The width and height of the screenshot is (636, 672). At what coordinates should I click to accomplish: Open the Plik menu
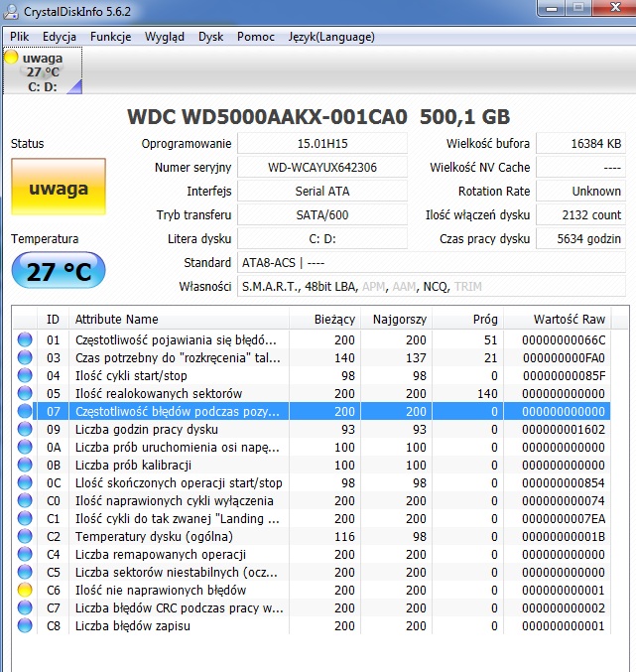coord(20,37)
